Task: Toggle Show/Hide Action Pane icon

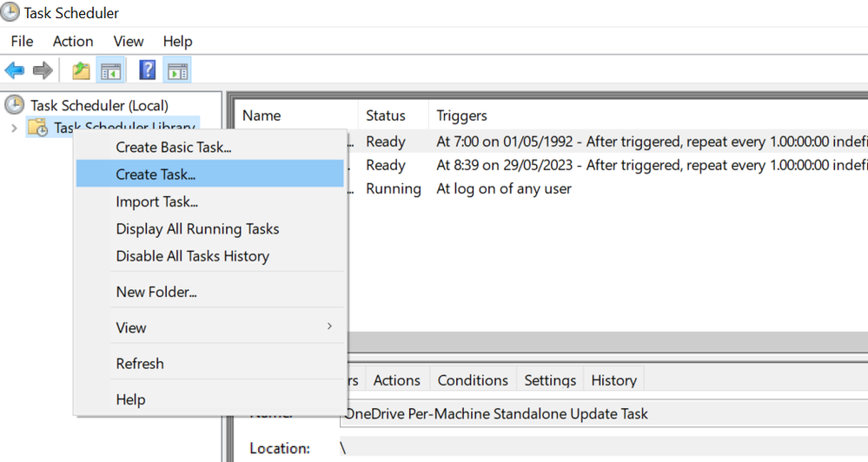Action: (x=177, y=70)
